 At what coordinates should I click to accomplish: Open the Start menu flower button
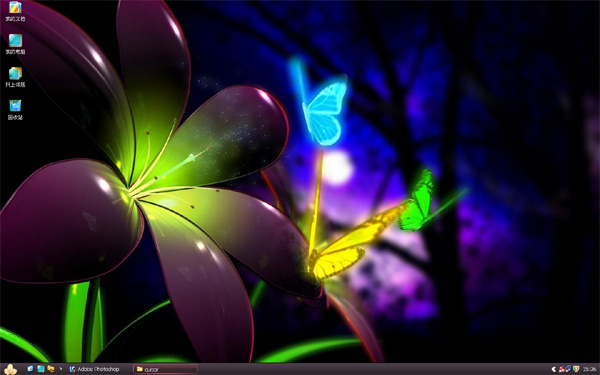[x=10, y=369]
